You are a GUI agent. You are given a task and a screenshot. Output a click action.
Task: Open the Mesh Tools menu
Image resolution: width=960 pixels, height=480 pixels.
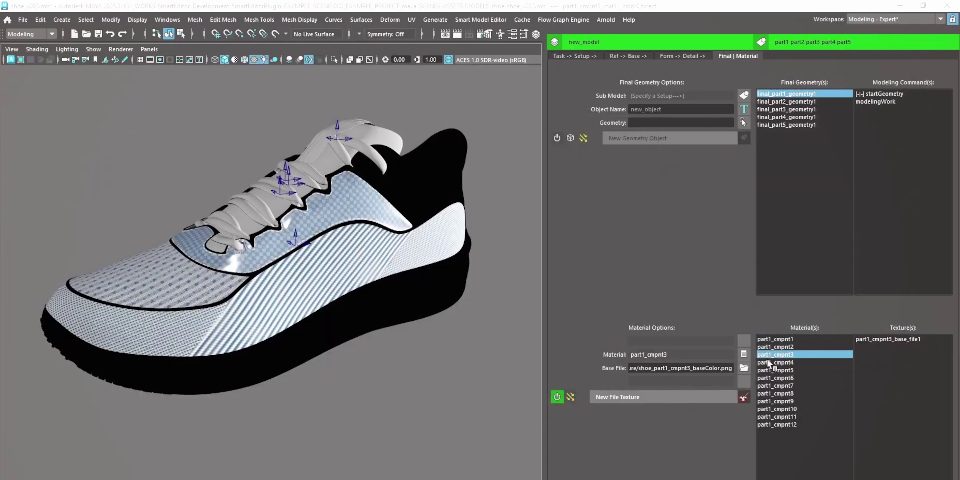click(259, 19)
